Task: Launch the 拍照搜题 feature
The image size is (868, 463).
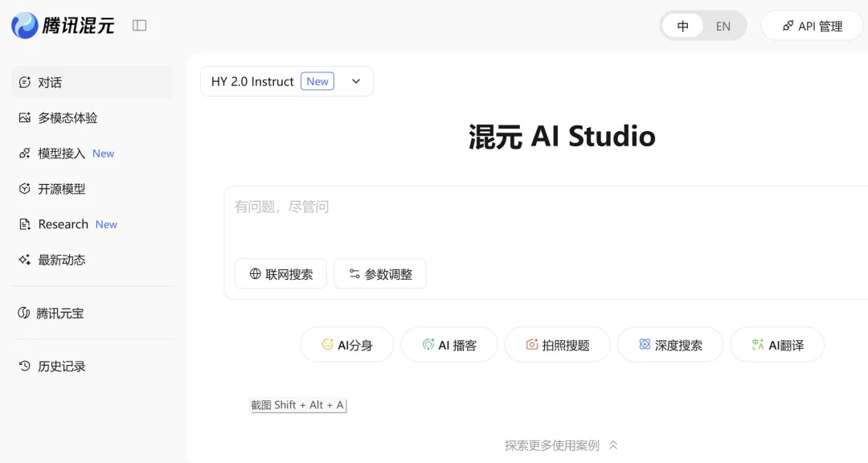Action: 558,345
